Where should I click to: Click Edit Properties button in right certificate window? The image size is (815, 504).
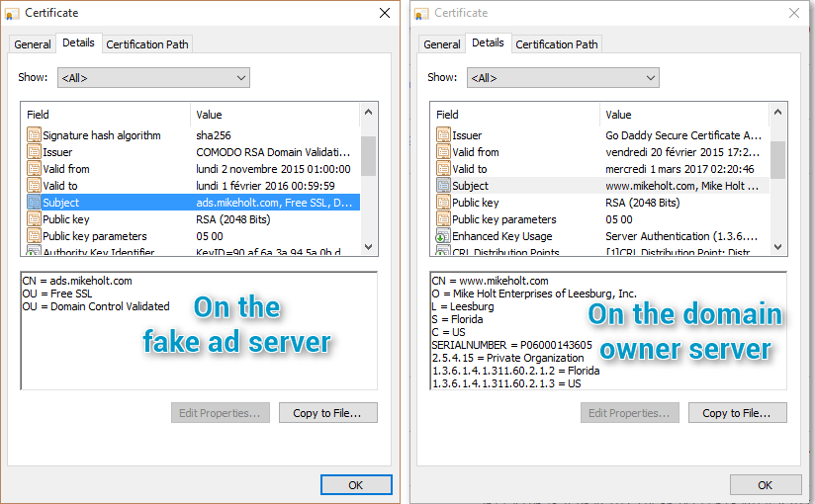click(x=630, y=413)
